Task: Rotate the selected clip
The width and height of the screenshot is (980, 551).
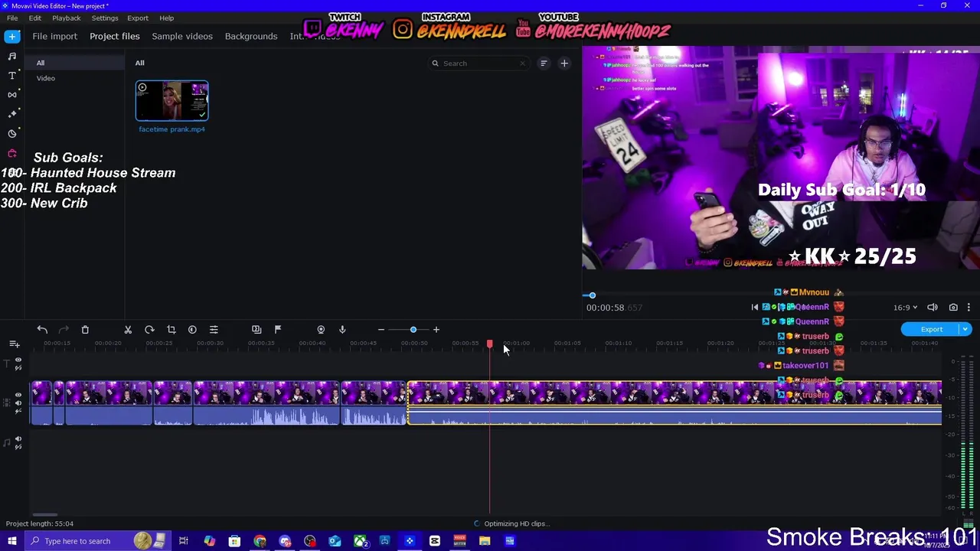Action: point(149,330)
